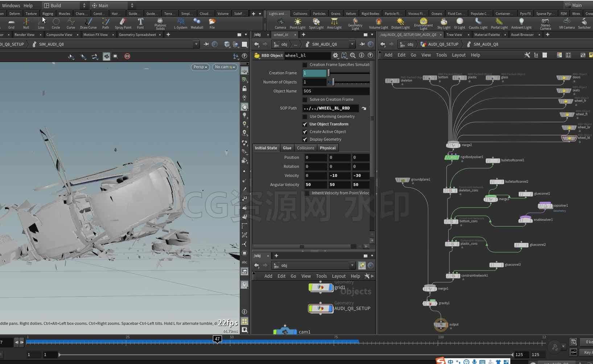Add a Point Light from the shelf
This screenshot has width=593, height=364.
coord(297,24)
